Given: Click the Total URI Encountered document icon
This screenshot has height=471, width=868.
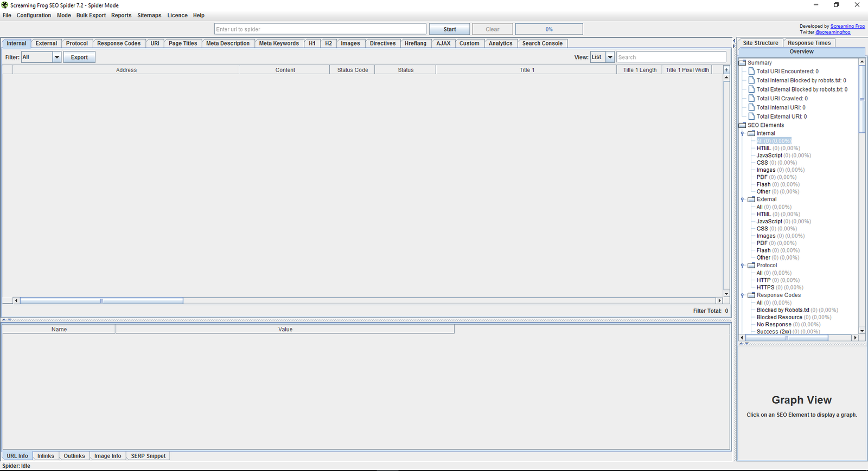Looking at the screenshot, I should point(751,72).
